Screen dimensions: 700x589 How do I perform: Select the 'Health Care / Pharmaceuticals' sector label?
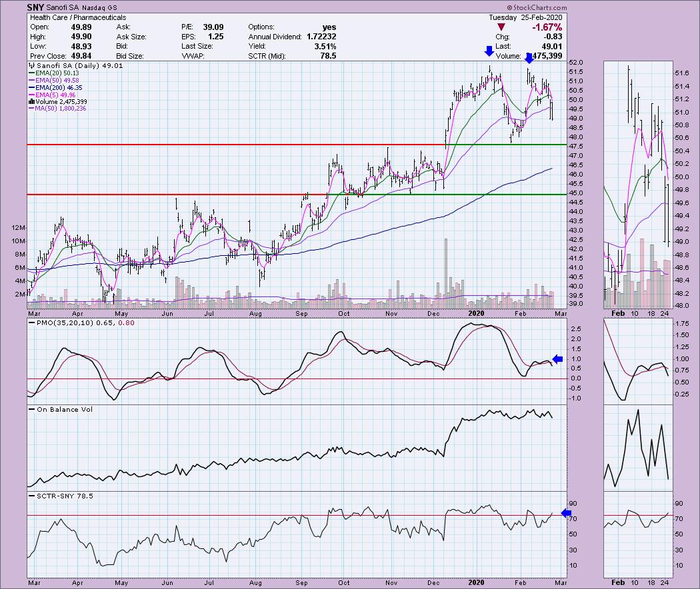coord(78,17)
